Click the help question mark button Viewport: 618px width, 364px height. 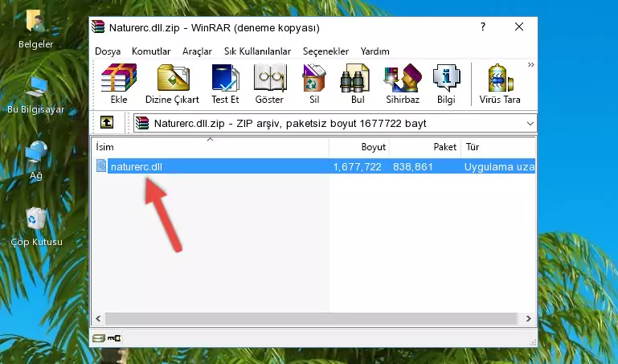(483, 27)
